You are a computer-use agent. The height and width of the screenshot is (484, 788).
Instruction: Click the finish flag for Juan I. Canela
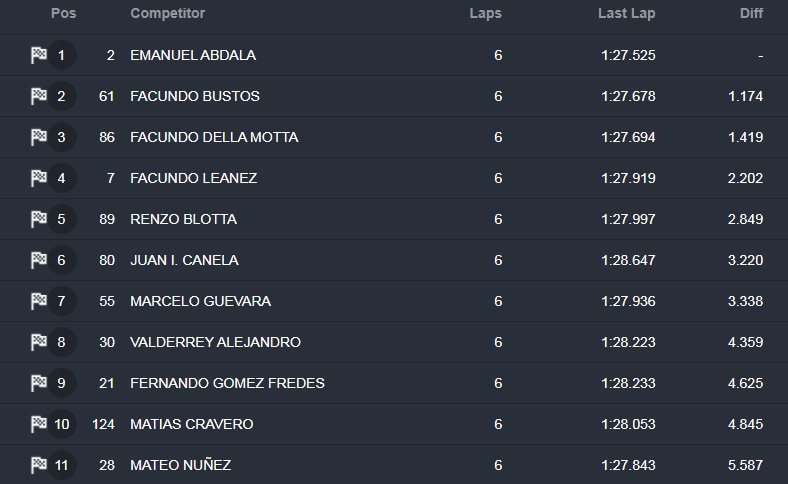(39, 260)
